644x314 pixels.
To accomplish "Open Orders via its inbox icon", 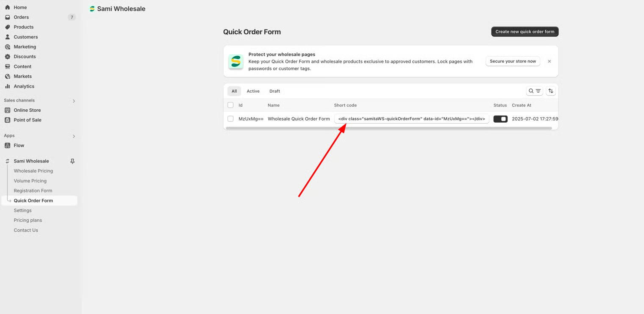I will click(x=8, y=17).
